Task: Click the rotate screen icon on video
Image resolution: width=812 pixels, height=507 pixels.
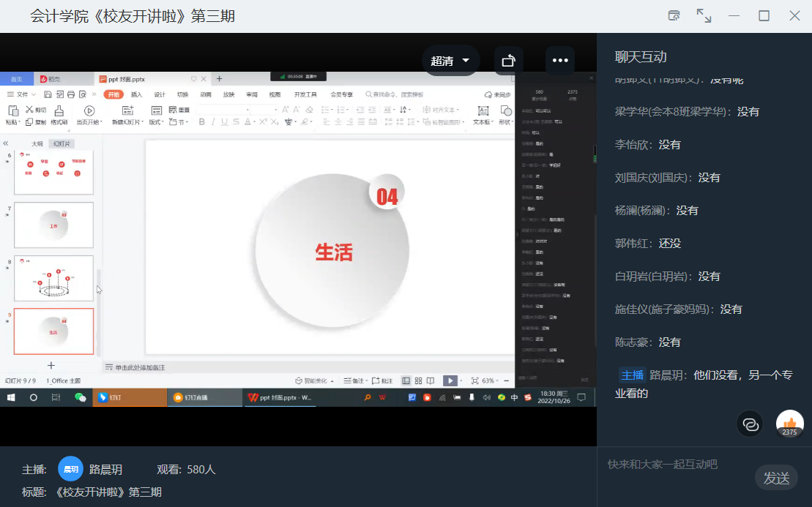Action: pyautogui.click(x=508, y=61)
